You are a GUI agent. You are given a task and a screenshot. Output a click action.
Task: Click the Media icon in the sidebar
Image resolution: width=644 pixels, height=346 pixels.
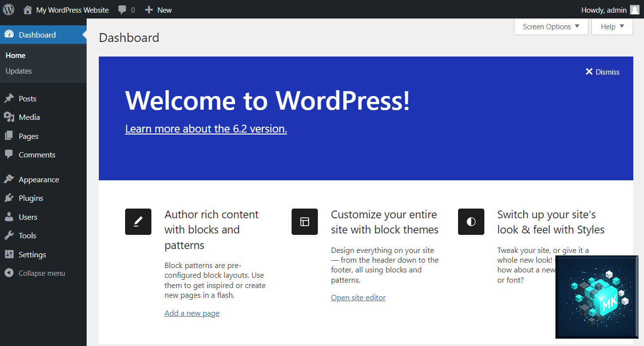coord(9,117)
